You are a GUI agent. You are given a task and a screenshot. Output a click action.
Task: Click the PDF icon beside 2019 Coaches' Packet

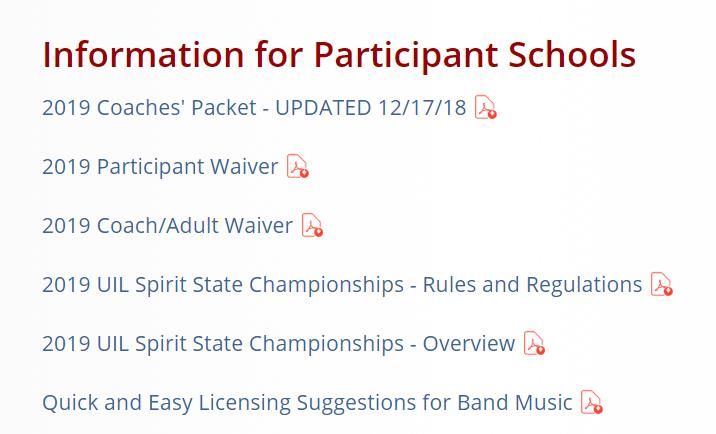pos(485,107)
